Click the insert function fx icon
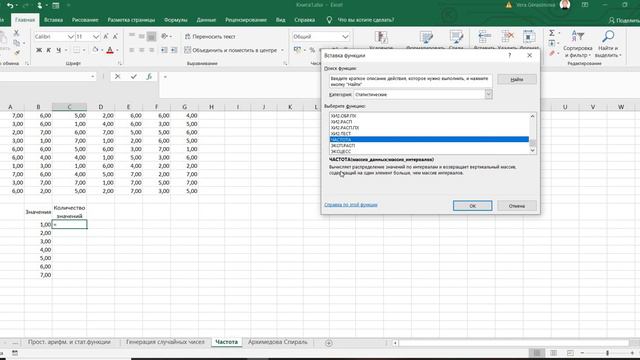The image size is (640, 360). pyautogui.click(x=149, y=76)
